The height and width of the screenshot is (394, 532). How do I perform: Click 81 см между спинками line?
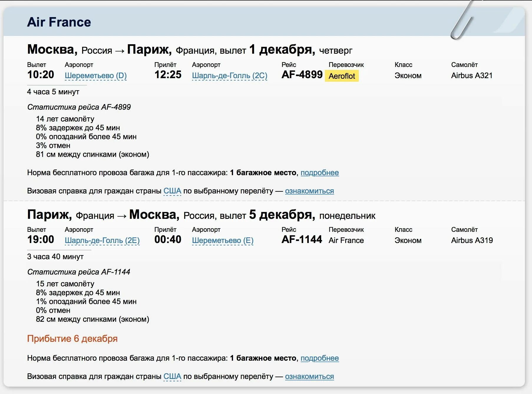pos(92,155)
